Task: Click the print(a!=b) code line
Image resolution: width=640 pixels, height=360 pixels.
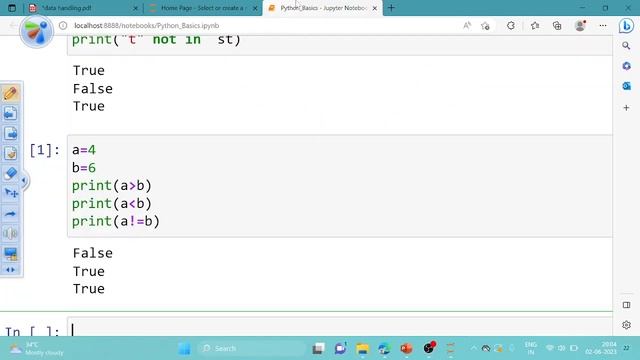Action: pos(116,221)
